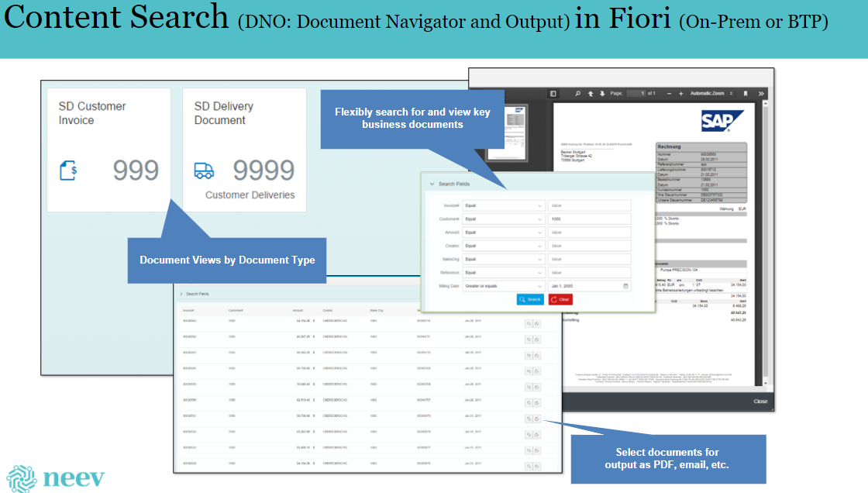Open the Reference operator dropdown

click(x=503, y=273)
